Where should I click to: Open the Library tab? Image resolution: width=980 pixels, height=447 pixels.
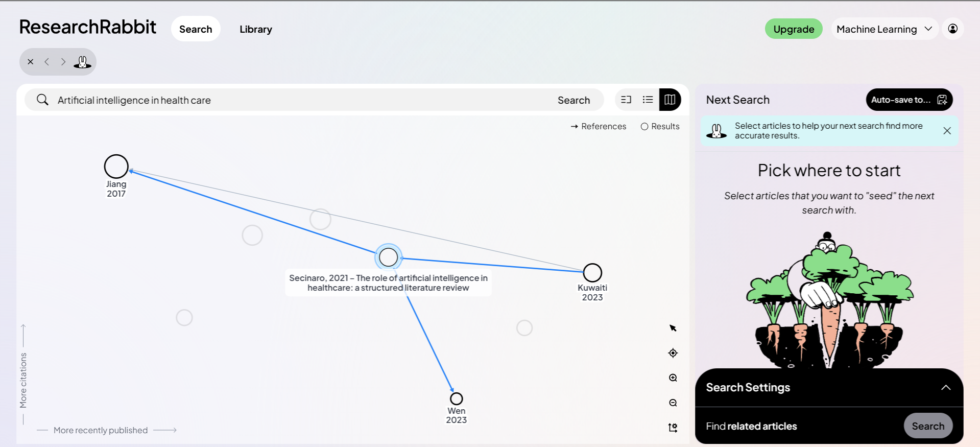click(x=256, y=29)
